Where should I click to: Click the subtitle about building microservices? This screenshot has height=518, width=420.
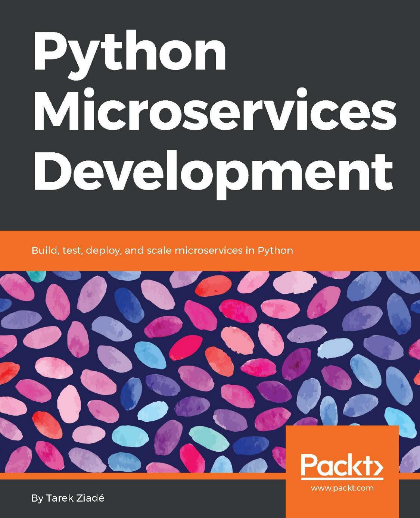pos(162,250)
